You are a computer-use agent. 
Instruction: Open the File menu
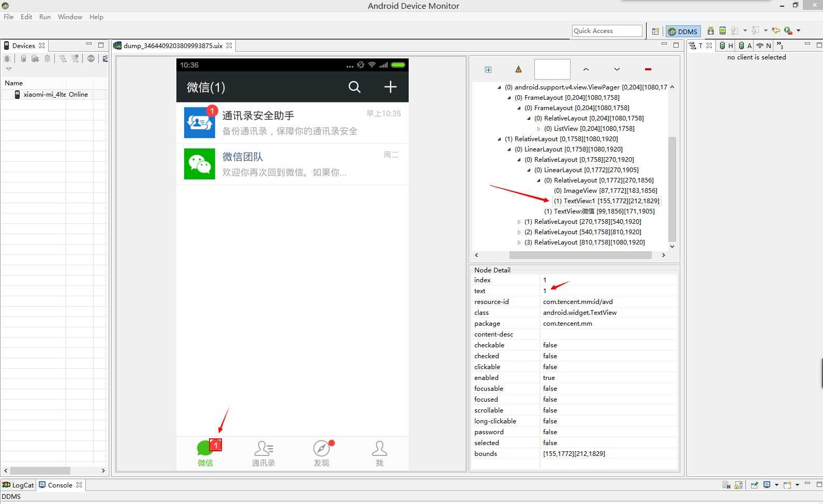pos(8,17)
